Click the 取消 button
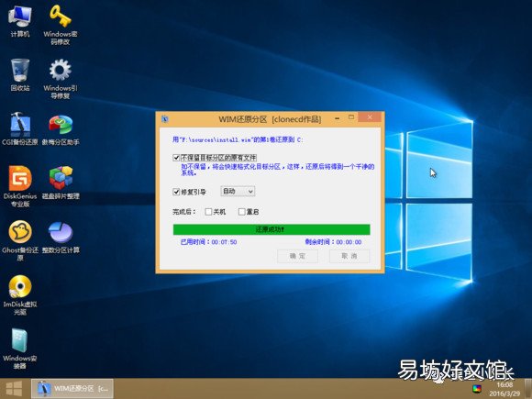The image size is (532, 399). click(349, 256)
